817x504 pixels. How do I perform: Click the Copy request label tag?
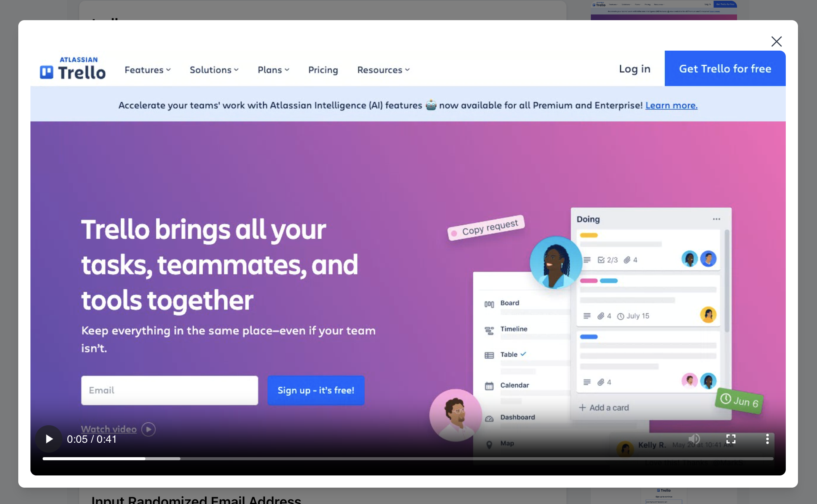[486, 228]
